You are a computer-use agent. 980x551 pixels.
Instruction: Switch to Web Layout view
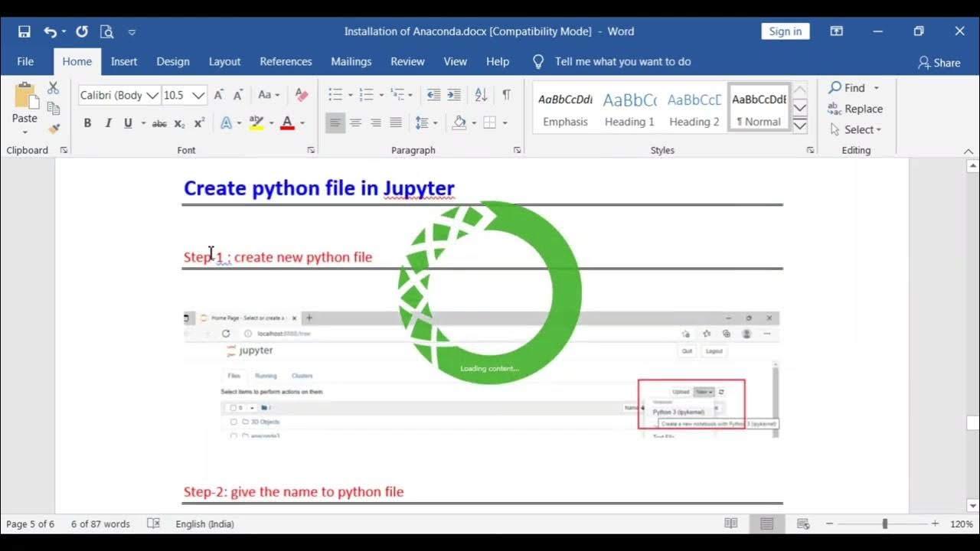803,523
